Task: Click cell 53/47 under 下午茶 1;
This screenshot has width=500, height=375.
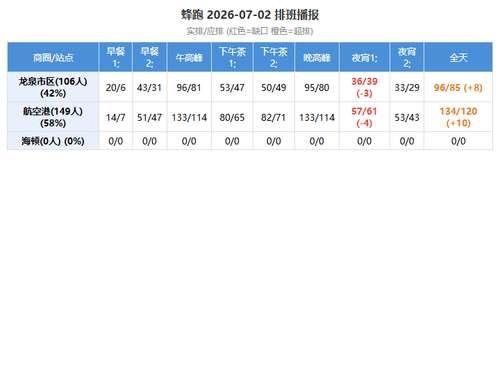Action: tap(232, 87)
